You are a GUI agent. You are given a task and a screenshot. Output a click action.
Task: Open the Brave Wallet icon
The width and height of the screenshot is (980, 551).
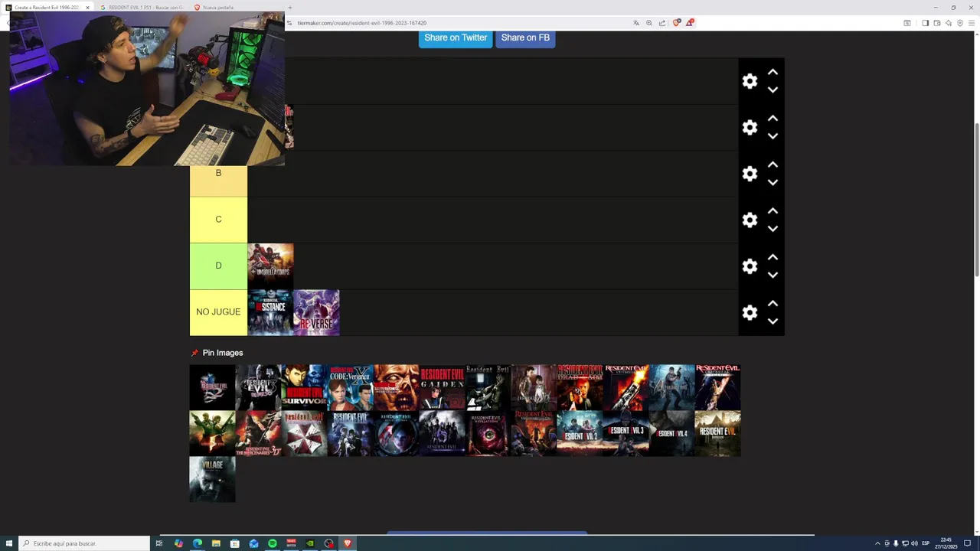coord(937,23)
